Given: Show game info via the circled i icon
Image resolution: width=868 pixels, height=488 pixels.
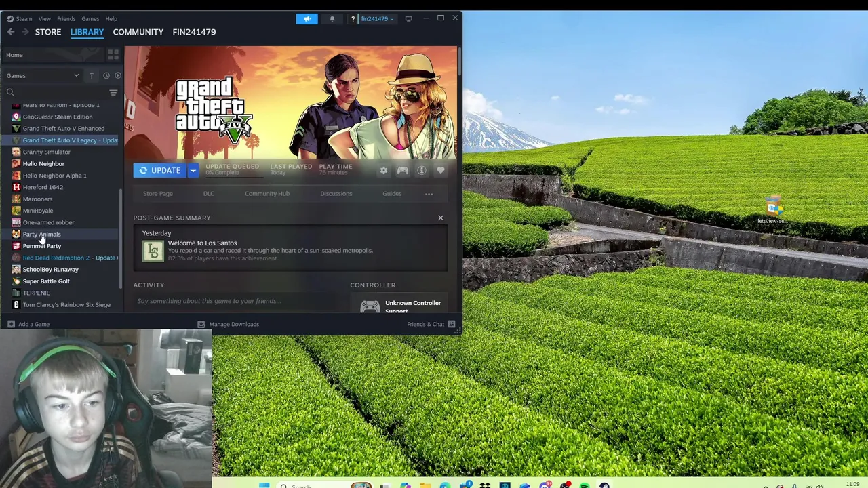Looking at the screenshot, I should pos(422,171).
